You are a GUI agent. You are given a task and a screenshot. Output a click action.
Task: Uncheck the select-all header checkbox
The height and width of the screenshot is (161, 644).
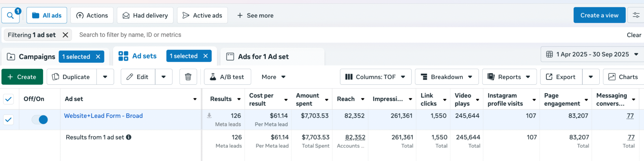[x=8, y=99]
